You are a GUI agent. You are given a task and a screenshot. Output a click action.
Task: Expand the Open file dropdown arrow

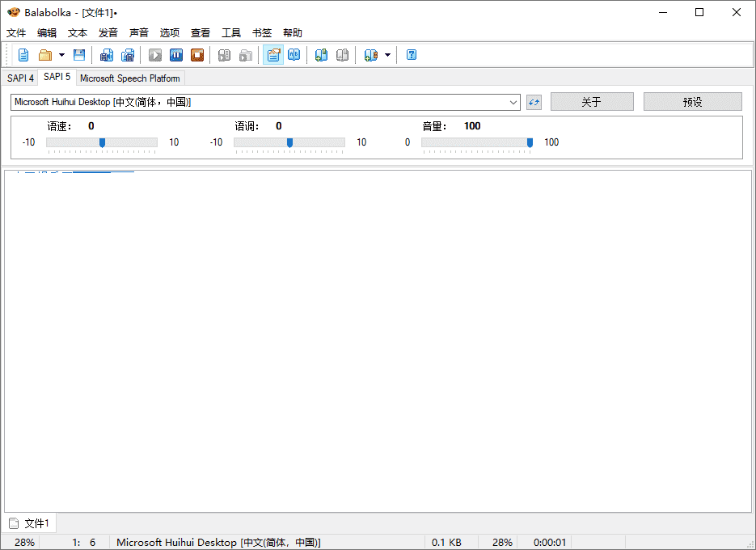(x=62, y=54)
